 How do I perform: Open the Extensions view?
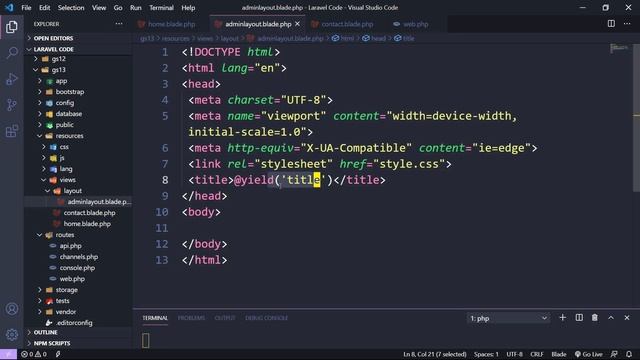(x=12, y=131)
